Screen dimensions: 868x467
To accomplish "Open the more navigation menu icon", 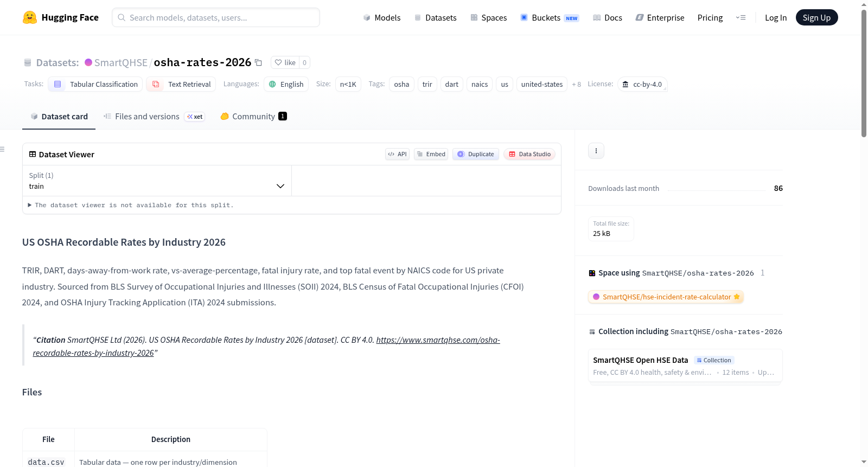I will click(x=741, y=18).
